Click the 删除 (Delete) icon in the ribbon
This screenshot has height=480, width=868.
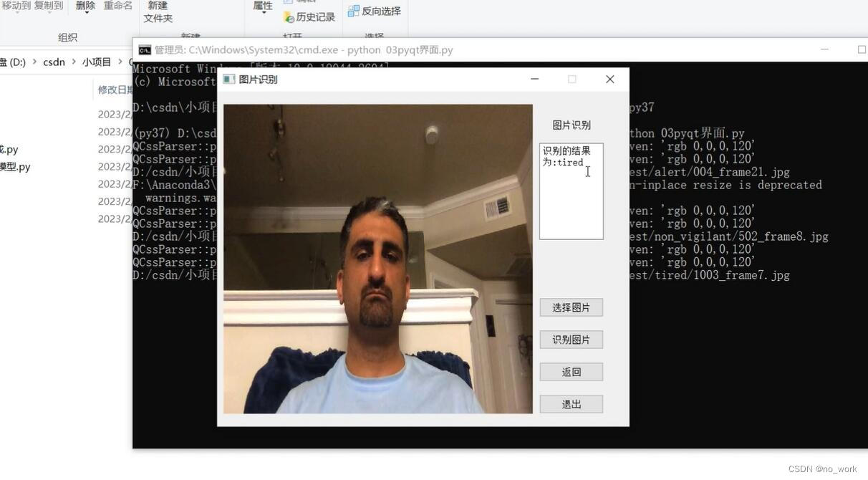tap(85, 6)
